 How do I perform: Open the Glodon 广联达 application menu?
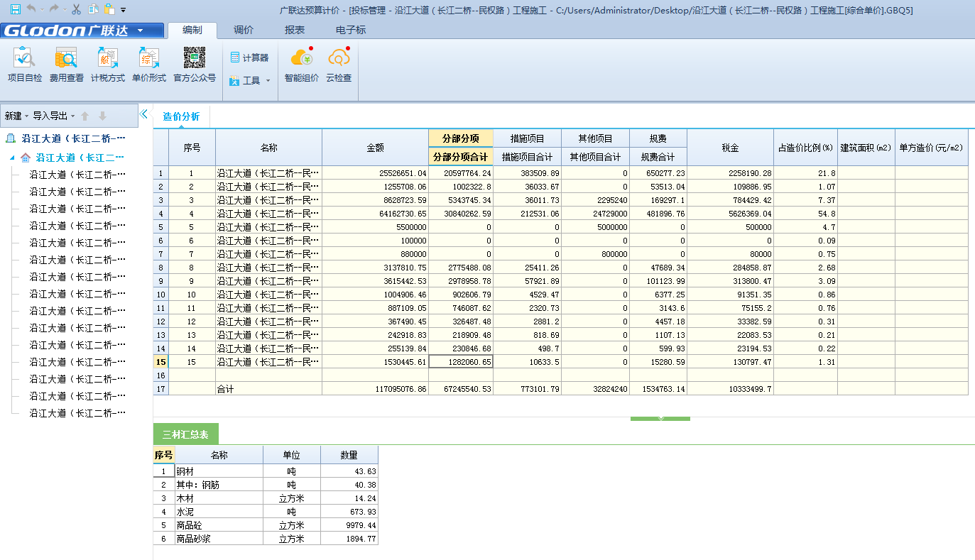83,31
